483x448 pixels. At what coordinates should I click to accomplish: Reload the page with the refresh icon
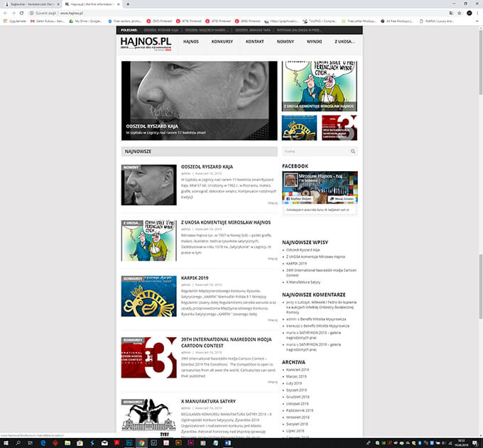21,13
